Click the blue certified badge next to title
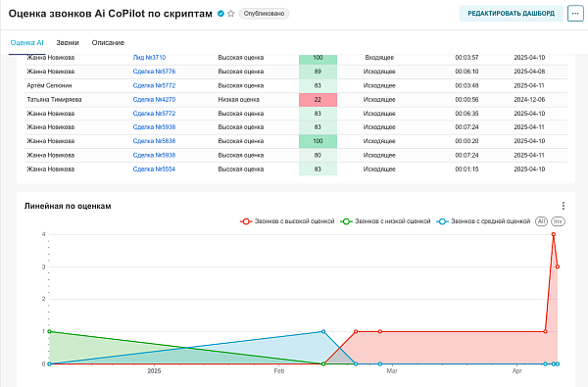The width and height of the screenshot is (588, 387). 220,14
